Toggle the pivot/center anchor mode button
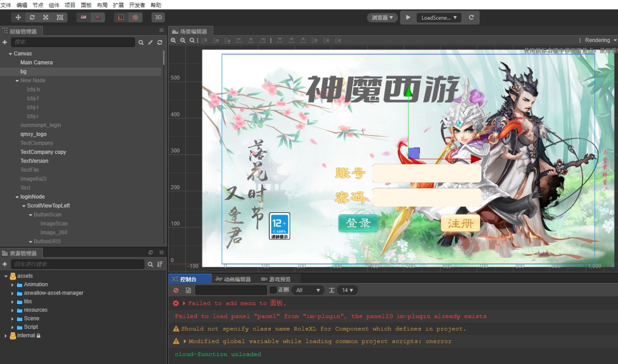618x364 pixels. [84, 17]
